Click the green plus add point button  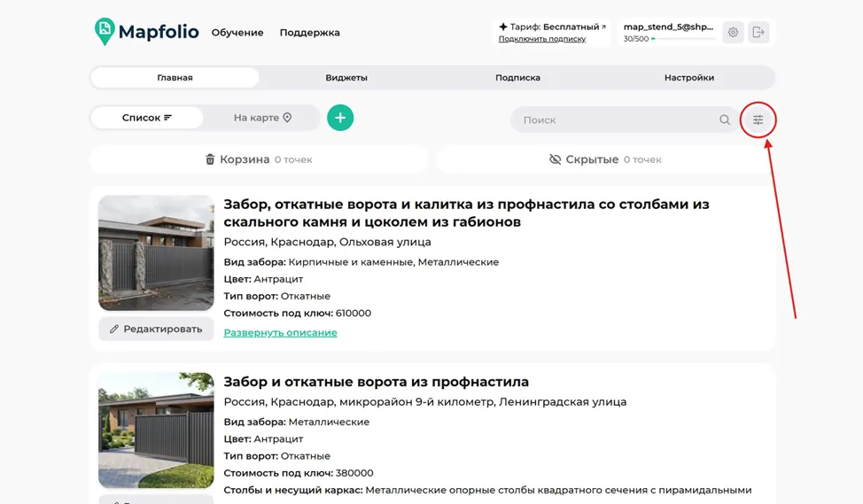(x=340, y=118)
